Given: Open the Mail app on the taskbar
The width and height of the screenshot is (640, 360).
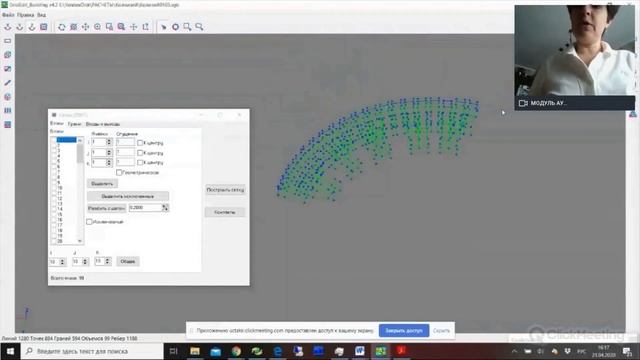Looking at the screenshot, I should (x=216, y=351).
